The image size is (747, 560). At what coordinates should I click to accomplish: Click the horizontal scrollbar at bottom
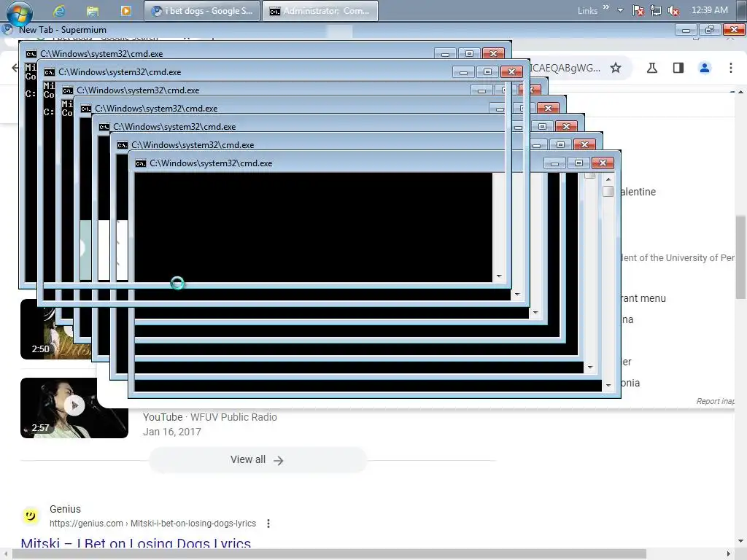pos(329,554)
